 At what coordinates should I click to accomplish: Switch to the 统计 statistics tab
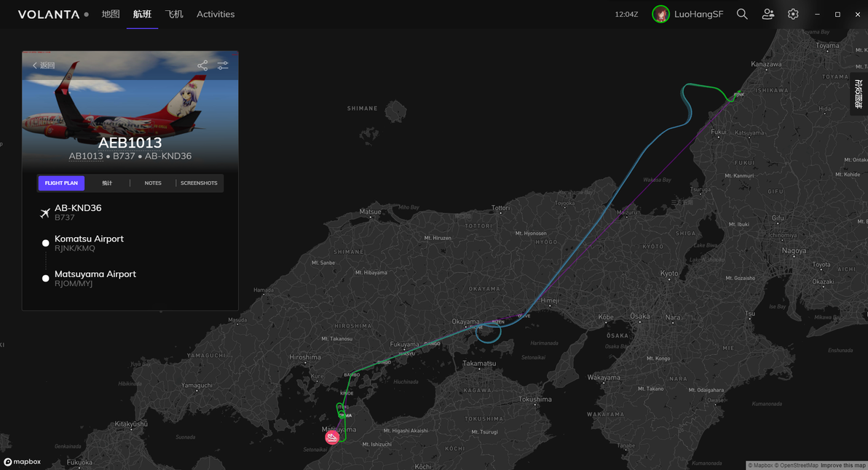click(107, 183)
